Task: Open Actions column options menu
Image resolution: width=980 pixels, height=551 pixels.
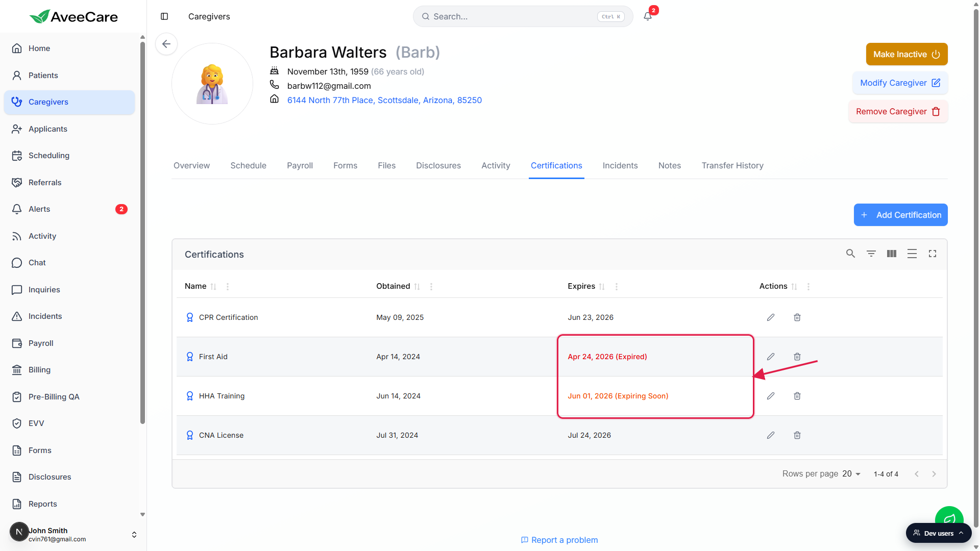Action: coord(808,287)
